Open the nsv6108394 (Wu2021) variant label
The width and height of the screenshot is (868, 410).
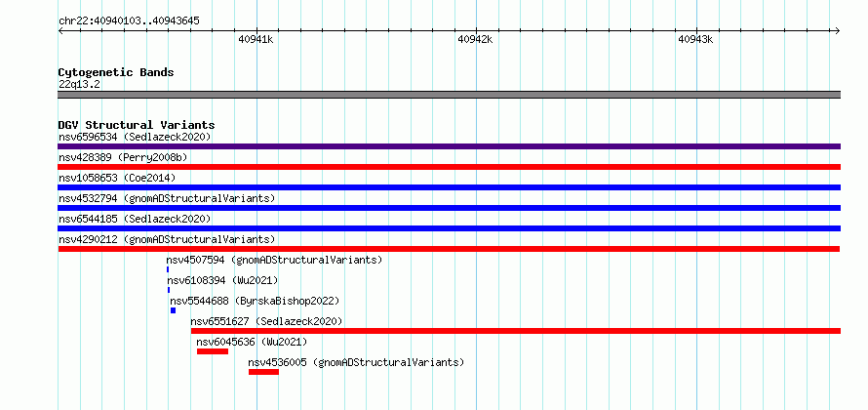(222, 280)
